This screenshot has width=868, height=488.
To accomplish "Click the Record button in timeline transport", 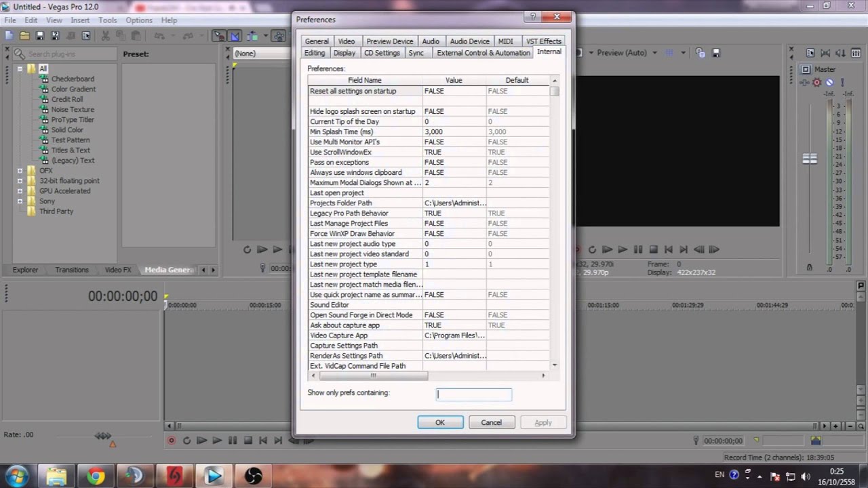I will point(172,441).
